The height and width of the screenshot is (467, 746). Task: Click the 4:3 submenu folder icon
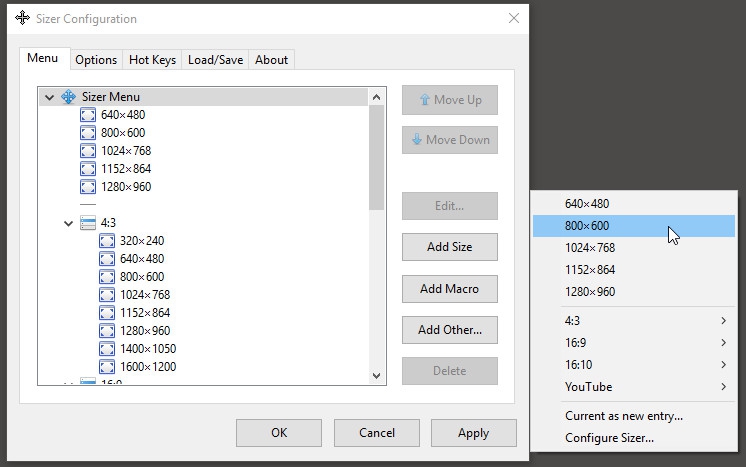point(88,223)
